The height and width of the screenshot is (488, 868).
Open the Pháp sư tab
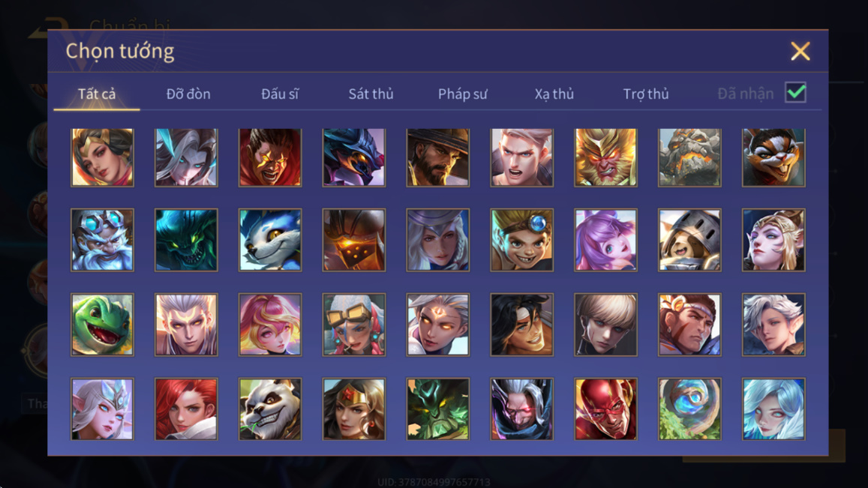pyautogui.click(x=462, y=94)
